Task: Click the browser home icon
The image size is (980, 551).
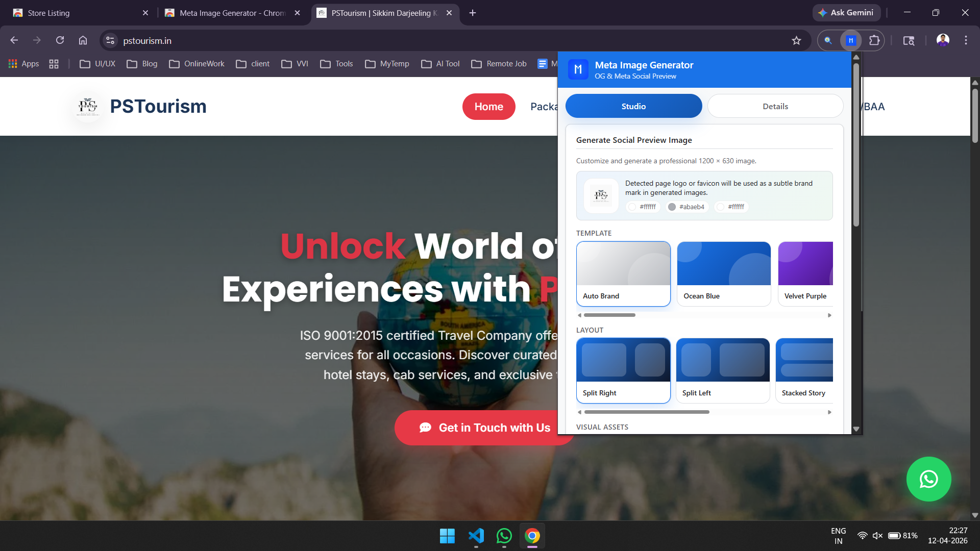Action: pyautogui.click(x=83, y=40)
